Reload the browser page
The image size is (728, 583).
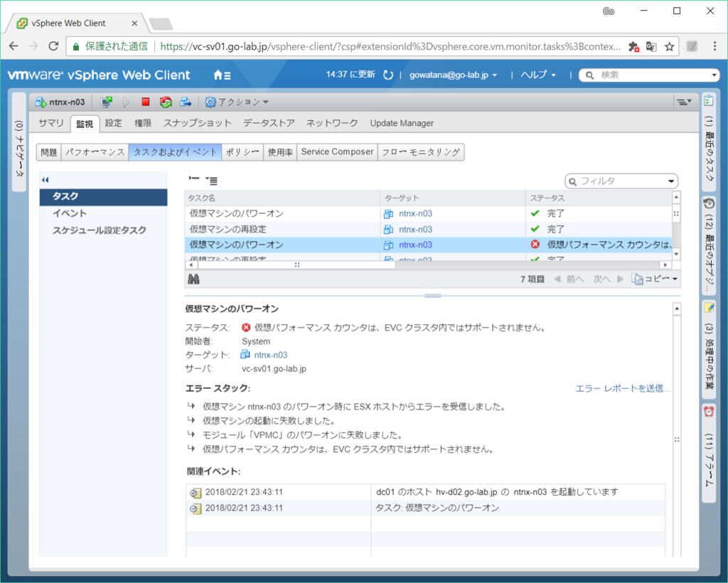[54, 46]
